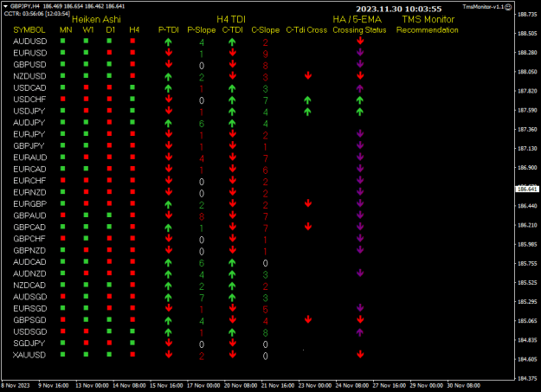The height and width of the screenshot is (392, 541).
Task: Click the SGDJPY P-TDI red down arrow
Action: [x=169, y=343]
